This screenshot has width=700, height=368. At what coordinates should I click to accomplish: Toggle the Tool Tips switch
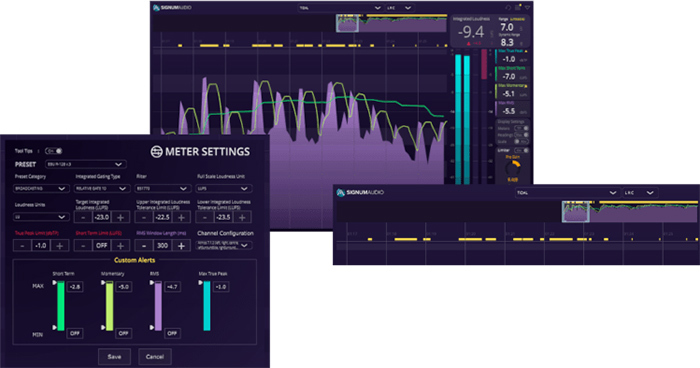pyautogui.click(x=54, y=151)
